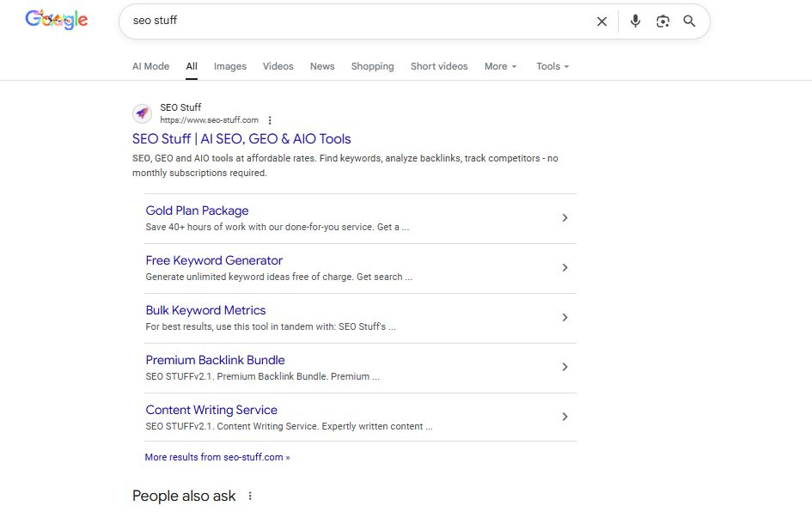Image resolution: width=812 pixels, height=512 pixels.
Task: Open SEO Stuff | AI SEO, GEO & AIO Tools result
Action: click(241, 139)
